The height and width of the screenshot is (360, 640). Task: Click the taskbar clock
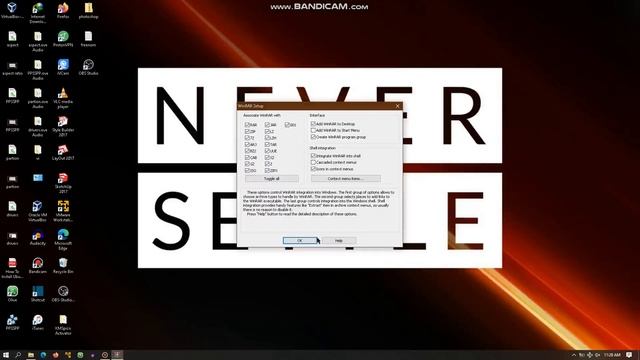[x=612, y=355]
